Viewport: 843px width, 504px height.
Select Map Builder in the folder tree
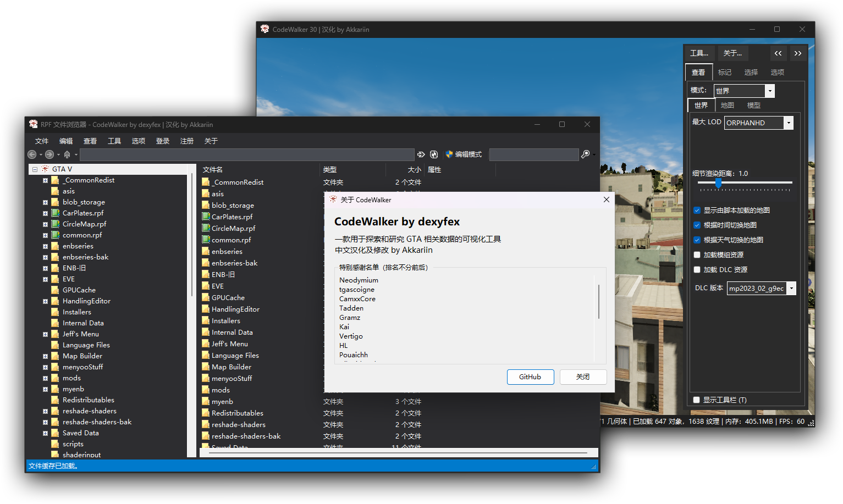pyautogui.click(x=82, y=356)
